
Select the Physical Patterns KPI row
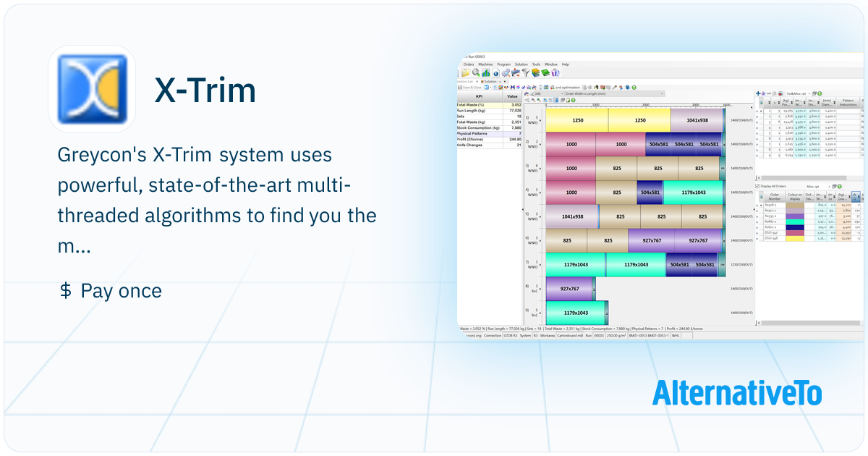click(489, 134)
